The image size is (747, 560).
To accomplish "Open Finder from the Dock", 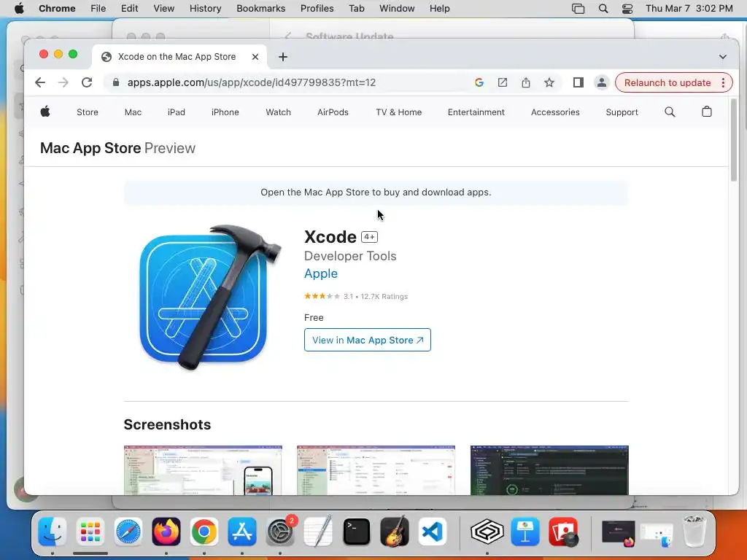I will [x=53, y=532].
